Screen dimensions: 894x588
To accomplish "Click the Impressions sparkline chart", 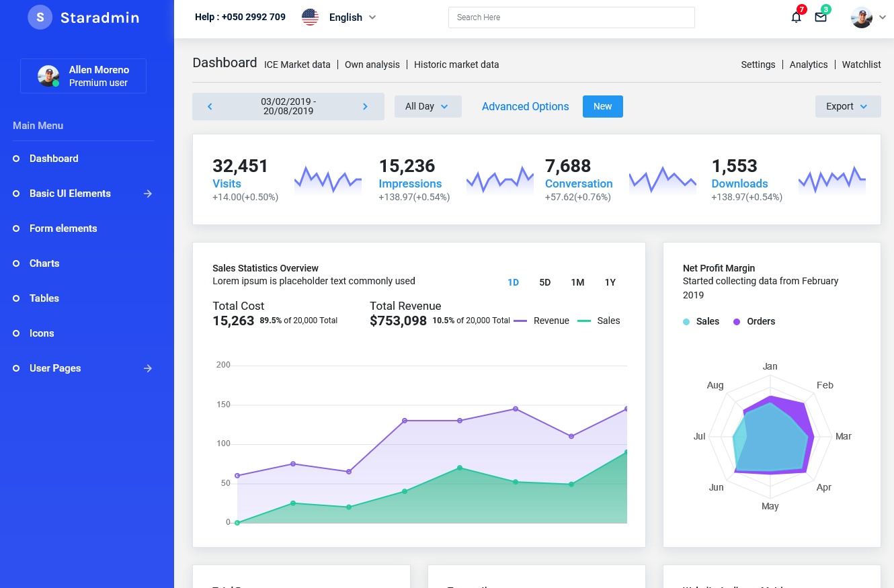I will tap(500, 180).
